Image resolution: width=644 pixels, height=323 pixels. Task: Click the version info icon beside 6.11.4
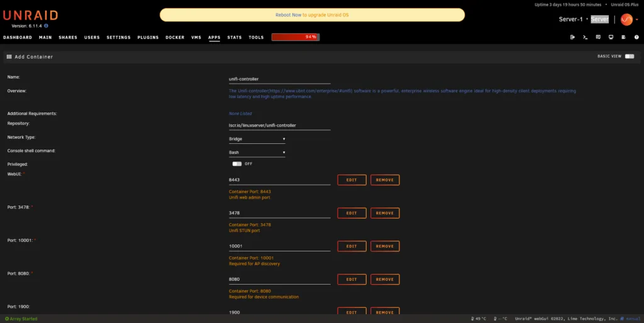46,26
